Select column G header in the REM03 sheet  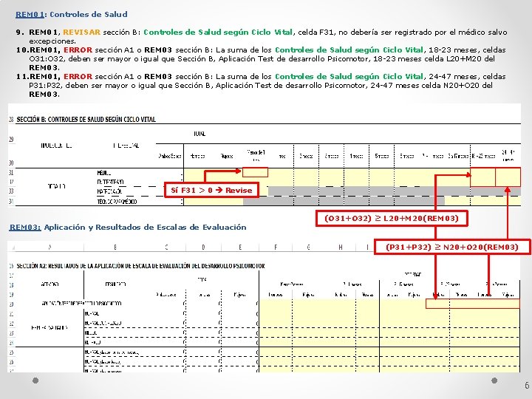308,248
